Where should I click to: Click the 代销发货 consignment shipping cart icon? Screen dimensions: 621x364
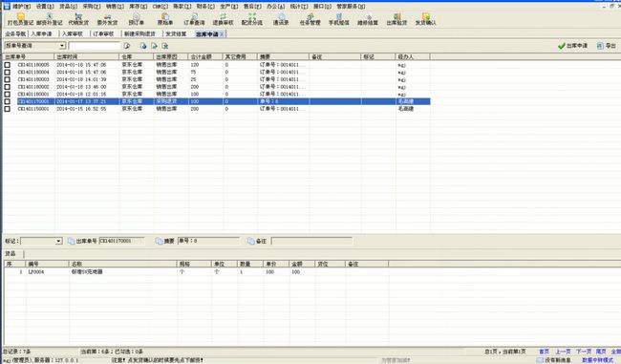78,19
